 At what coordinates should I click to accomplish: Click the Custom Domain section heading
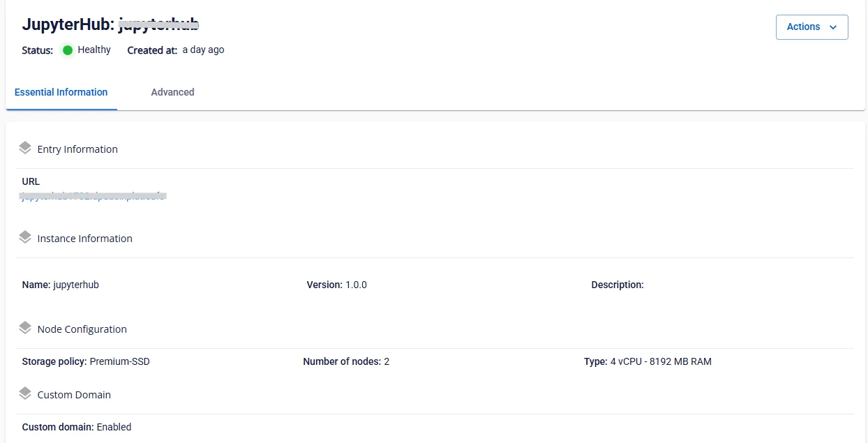(x=74, y=395)
